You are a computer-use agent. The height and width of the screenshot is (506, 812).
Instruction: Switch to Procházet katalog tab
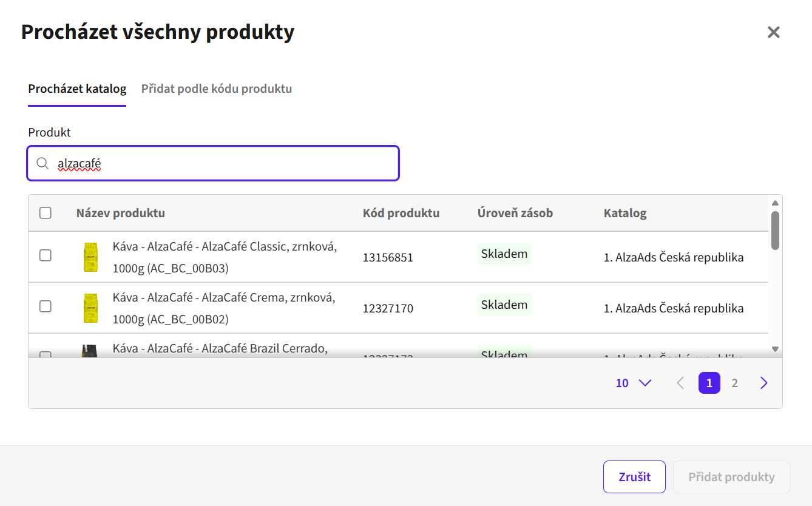(77, 89)
